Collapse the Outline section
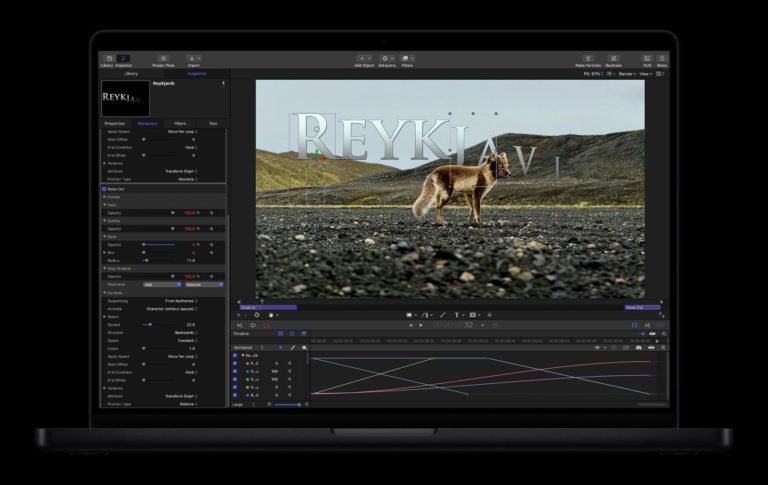768x485 pixels. [104, 220]
